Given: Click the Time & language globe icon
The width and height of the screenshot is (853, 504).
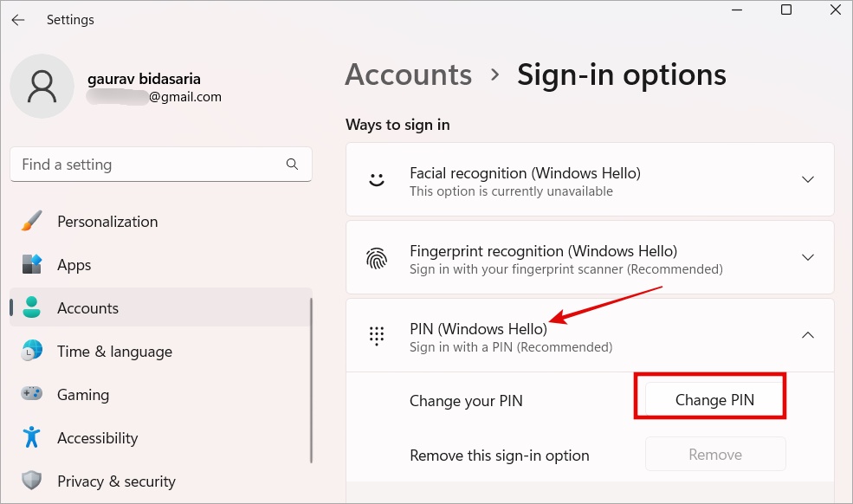Looking at the screenshot, I should [x=32, y=352].
